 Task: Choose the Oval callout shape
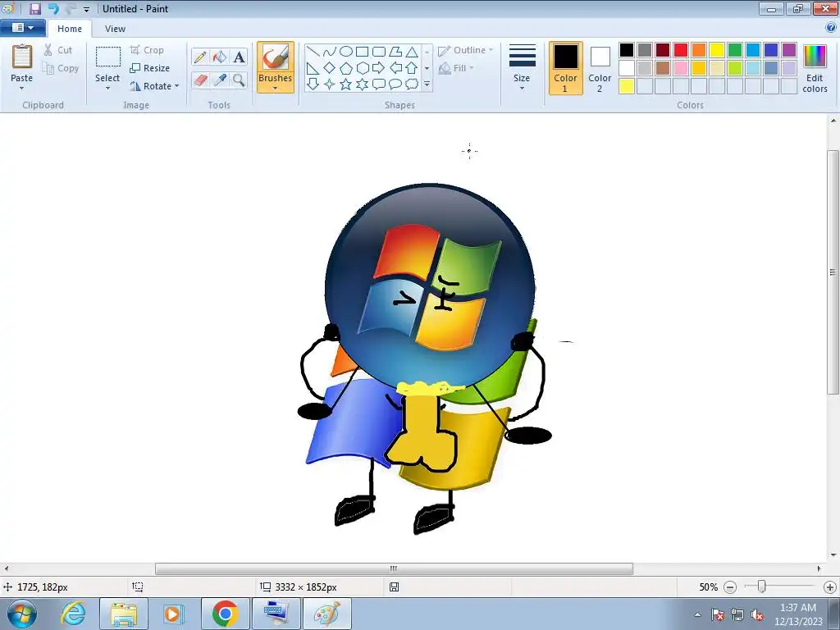395,84
